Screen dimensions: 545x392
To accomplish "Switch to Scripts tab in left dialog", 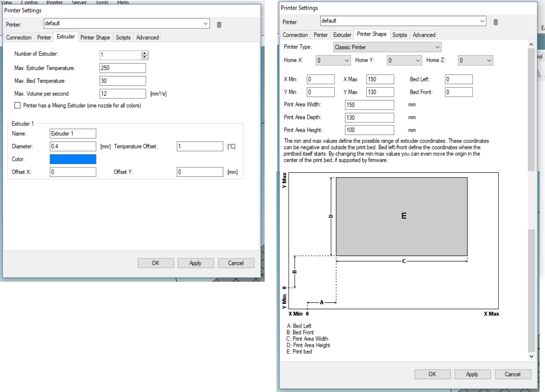I will point(123,38).
